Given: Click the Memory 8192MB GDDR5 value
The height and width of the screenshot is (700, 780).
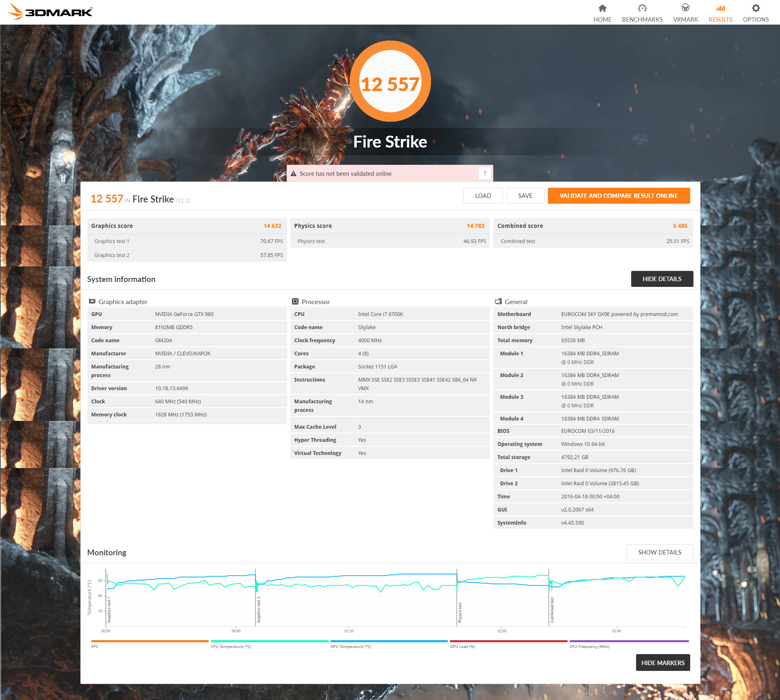Looking at the screenshot, I should click(x=174, y=327).
